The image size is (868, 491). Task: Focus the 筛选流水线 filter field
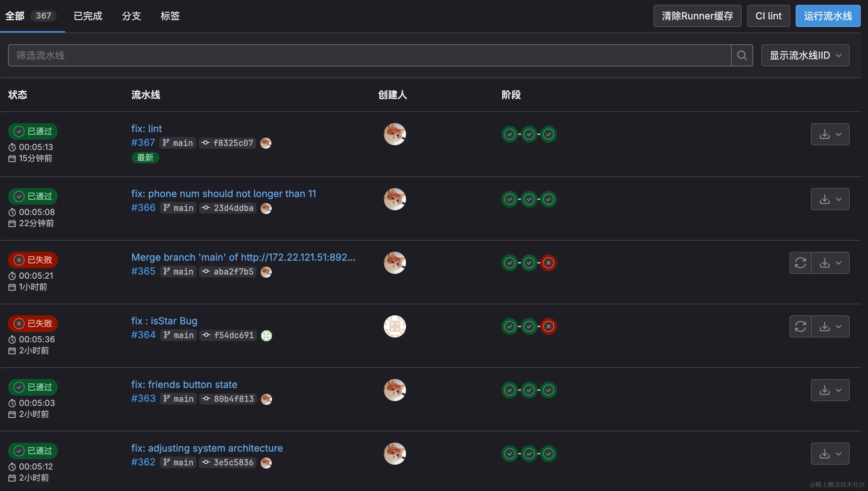coord(369,55)
